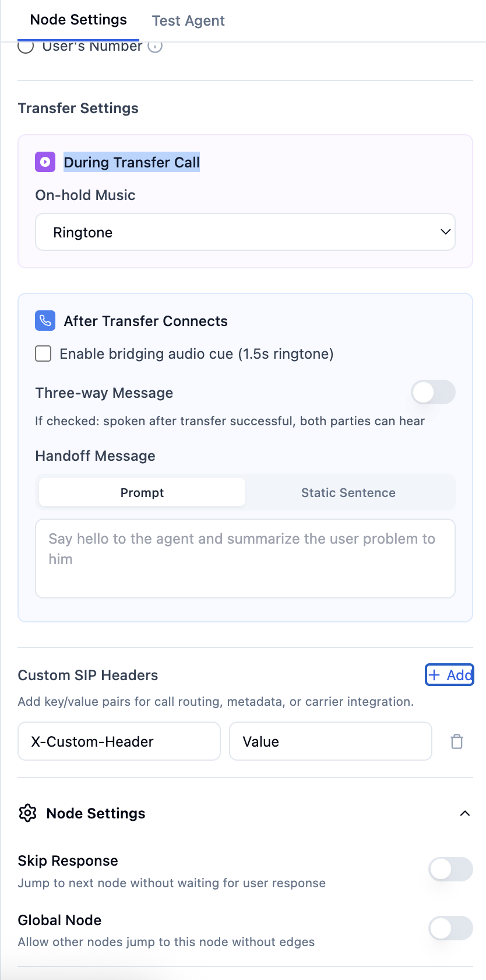Open the On-hold Music dropdown
Viewport: 486px width, 980px height.
click(245, 232)
